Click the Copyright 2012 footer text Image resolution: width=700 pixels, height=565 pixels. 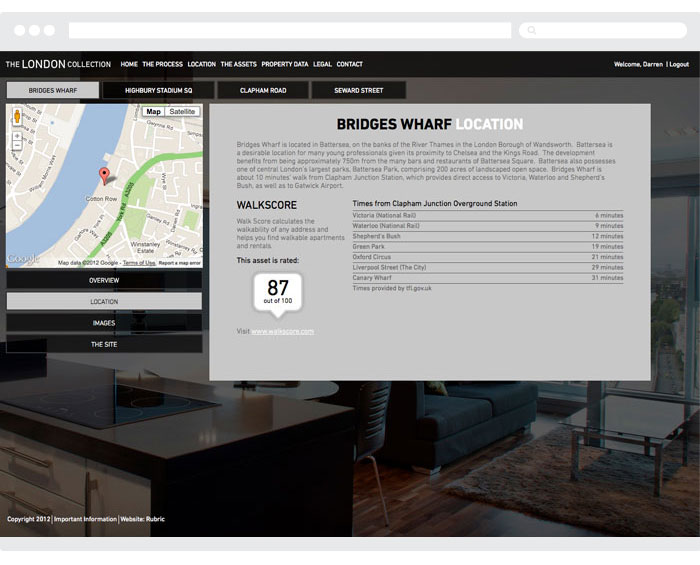coord(29,519)
